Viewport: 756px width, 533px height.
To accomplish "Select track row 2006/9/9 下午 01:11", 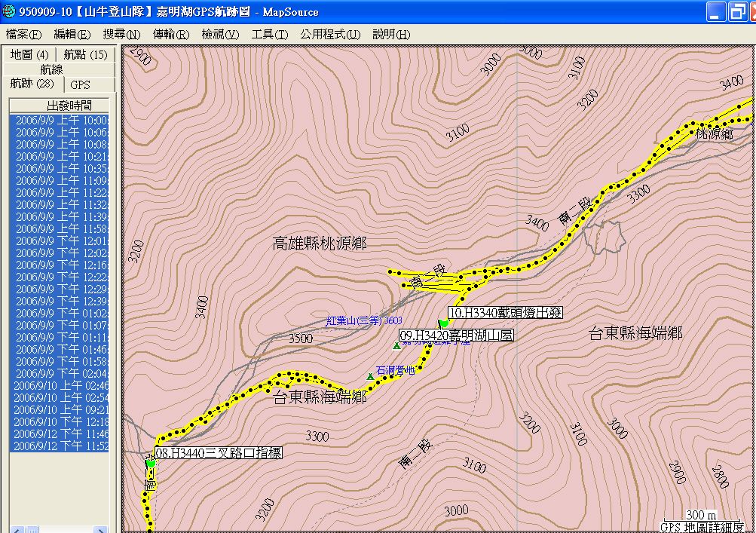I will click(60, 337).
